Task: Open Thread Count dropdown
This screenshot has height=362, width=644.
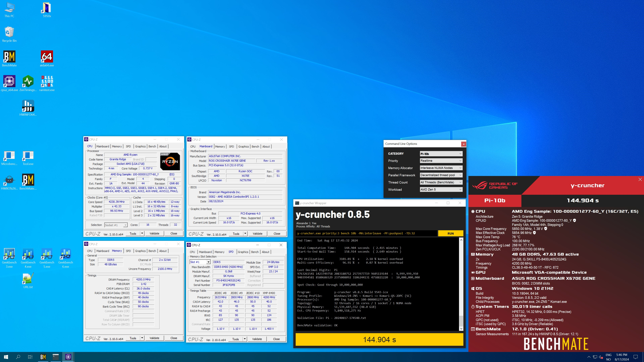Action: [441, 182]
